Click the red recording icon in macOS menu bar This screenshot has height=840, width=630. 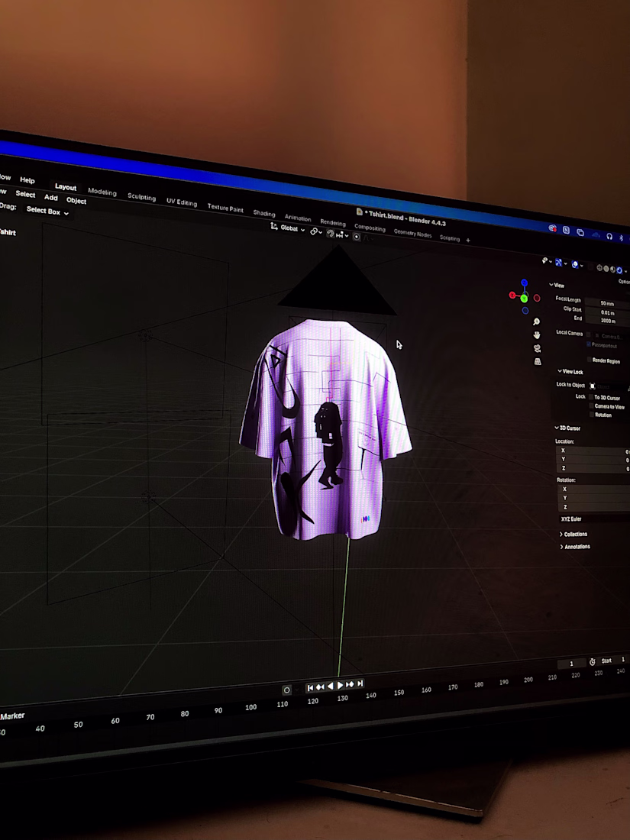click(552, 228)
